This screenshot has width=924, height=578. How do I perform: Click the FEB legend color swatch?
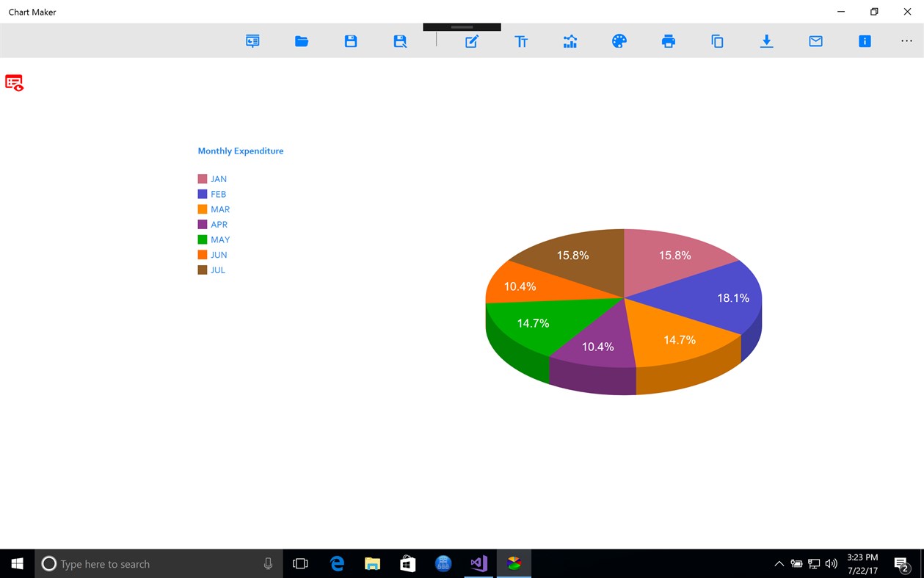click(201, 194)
